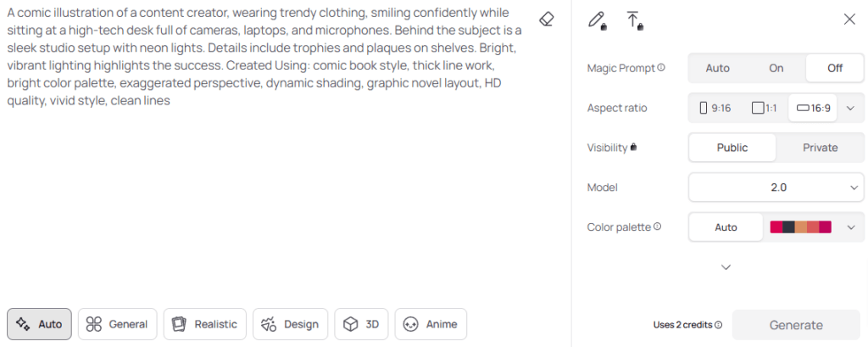
Task: Select the red-toned color palette swatch
Action: [x=800, y=227]
